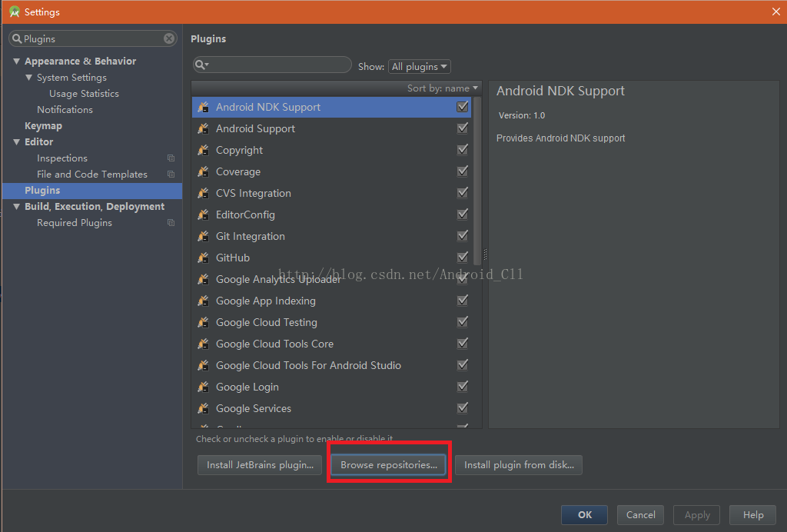The width and height of the screenshot is (787, 532).
Task: Close the Settings dialog window
Action: tap(775, 12)
